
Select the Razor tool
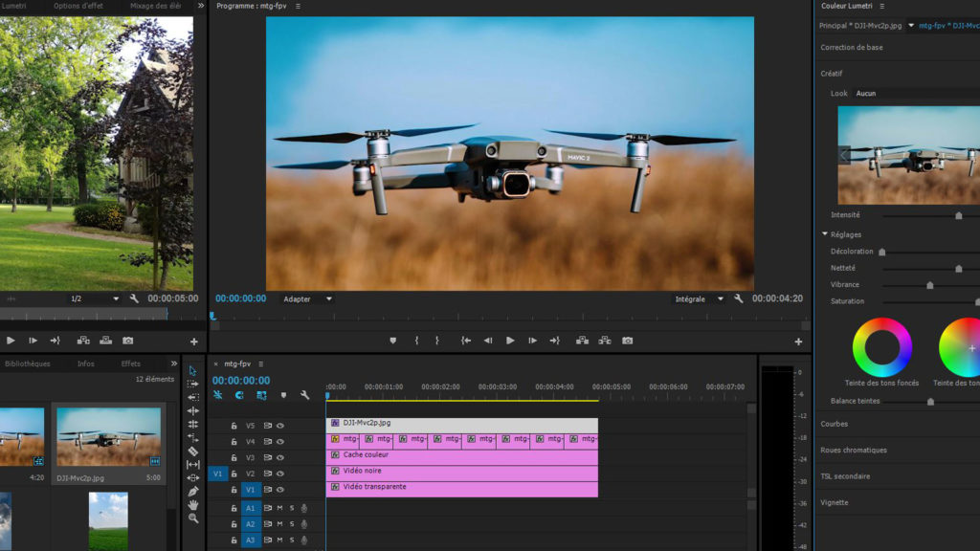pos(193,451)
